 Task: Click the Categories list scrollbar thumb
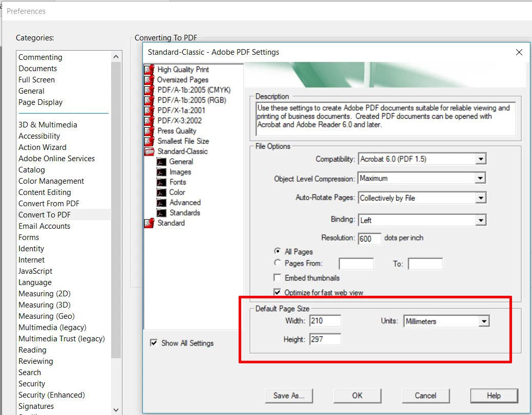(116, 209)
